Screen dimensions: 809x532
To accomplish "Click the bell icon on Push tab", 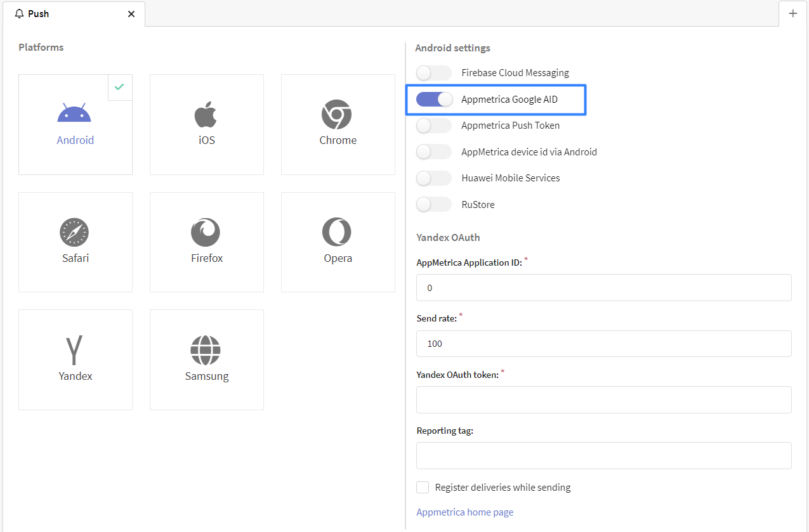I will (19, 14).
